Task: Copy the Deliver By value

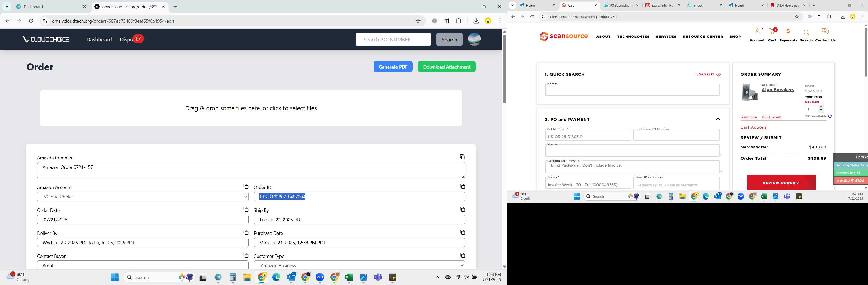Action: pos(246,232)
